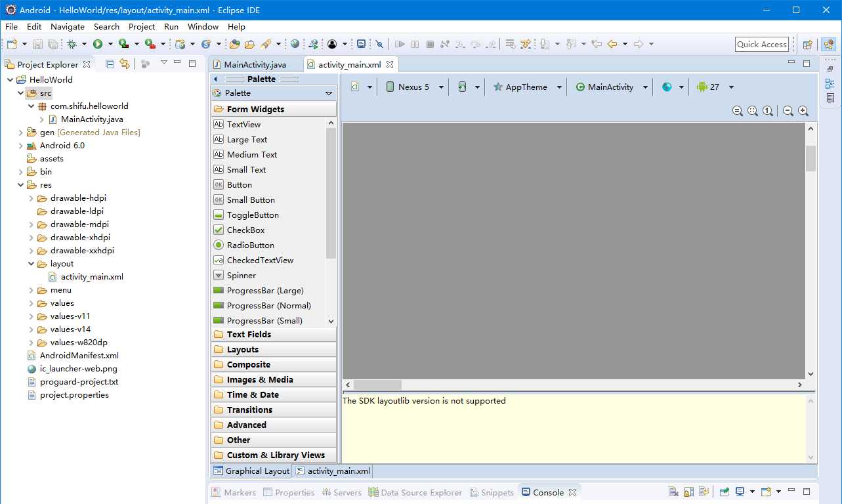This screenshot has width=842, height=504.
Task: Open the web browser globe icon in the main toolbar
Action: coord(295,44)
